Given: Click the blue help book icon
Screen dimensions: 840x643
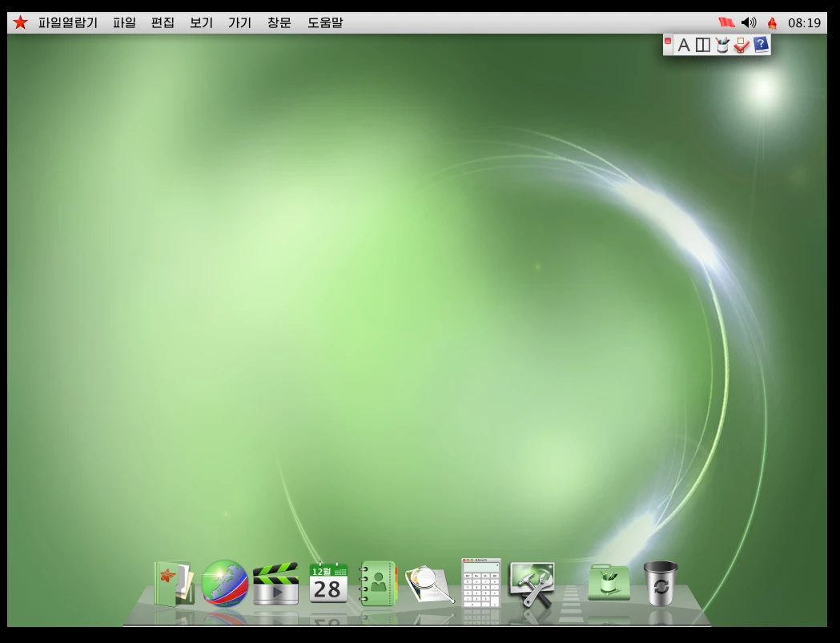Looking at the screenshot, I should 761,45.
